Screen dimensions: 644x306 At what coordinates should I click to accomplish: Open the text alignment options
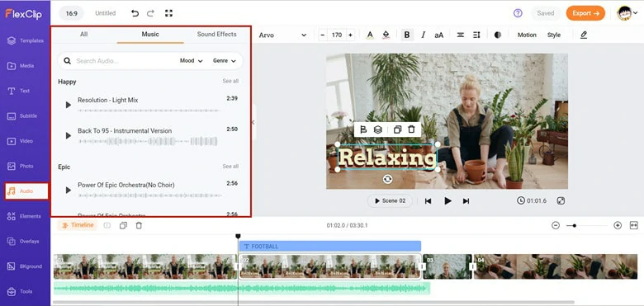[461, 35]
